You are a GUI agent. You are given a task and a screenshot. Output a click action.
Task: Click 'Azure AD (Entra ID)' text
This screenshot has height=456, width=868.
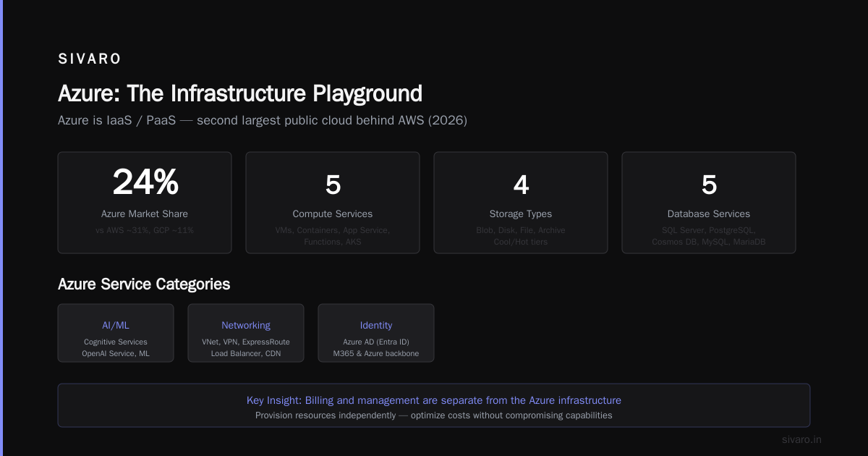click(376, 342)
